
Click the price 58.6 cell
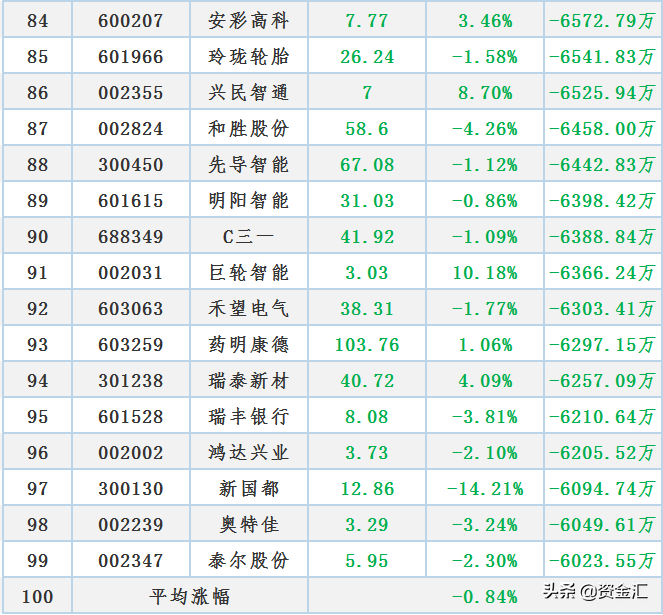coord(367,128)
